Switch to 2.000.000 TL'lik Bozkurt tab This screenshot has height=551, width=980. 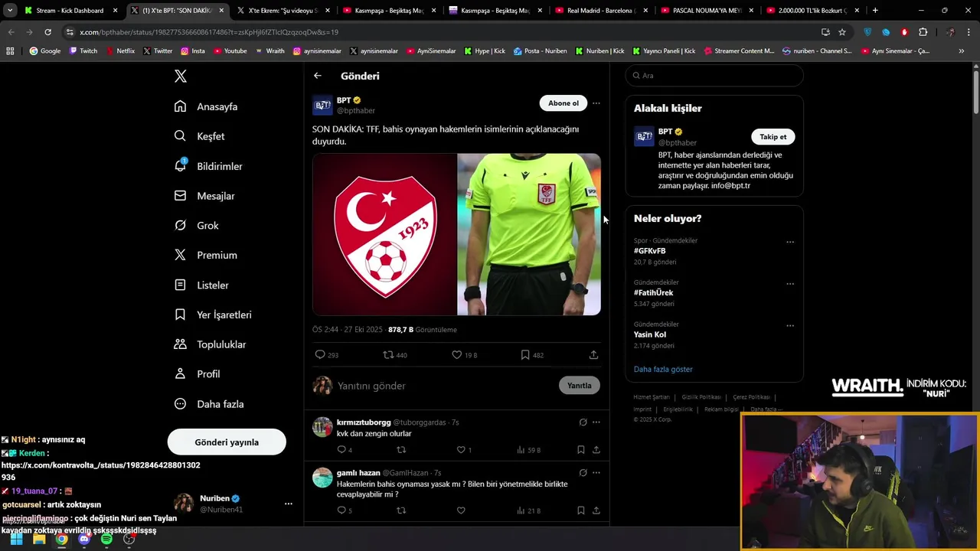pos(812,11)
